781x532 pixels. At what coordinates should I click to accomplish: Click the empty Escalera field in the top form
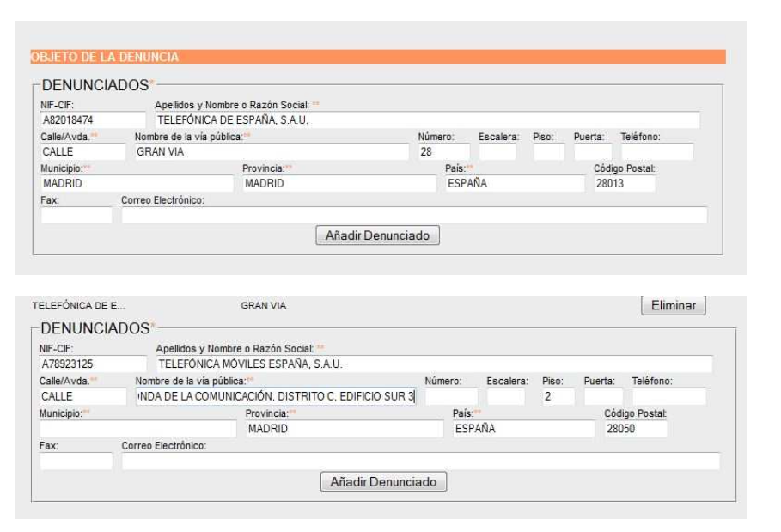click(497, 152)
